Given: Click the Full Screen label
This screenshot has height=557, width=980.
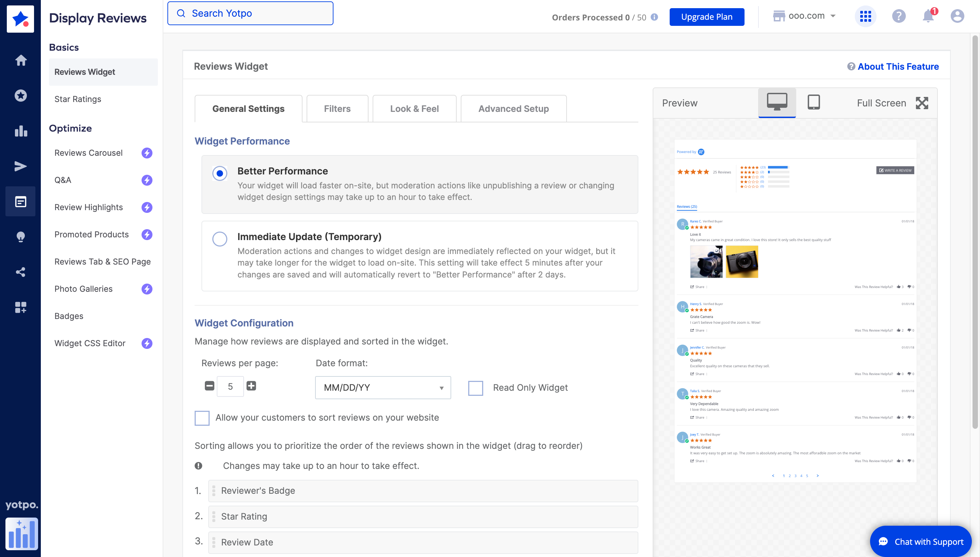Looking at the screenshot, I should (x=881, y=103).
